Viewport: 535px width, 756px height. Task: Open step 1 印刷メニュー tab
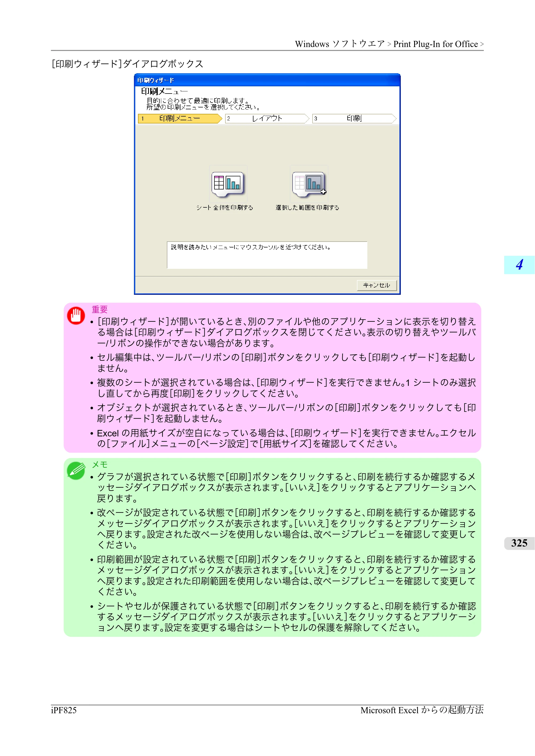click(x=180, y=119)
